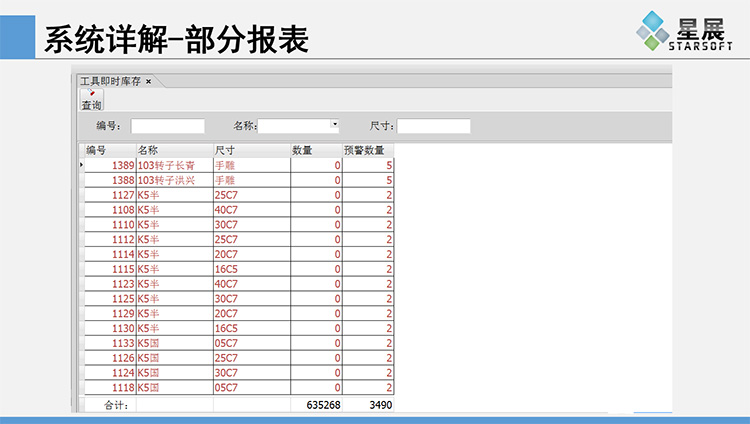Switch to the 工具即时库存 tab

point(110,81)
